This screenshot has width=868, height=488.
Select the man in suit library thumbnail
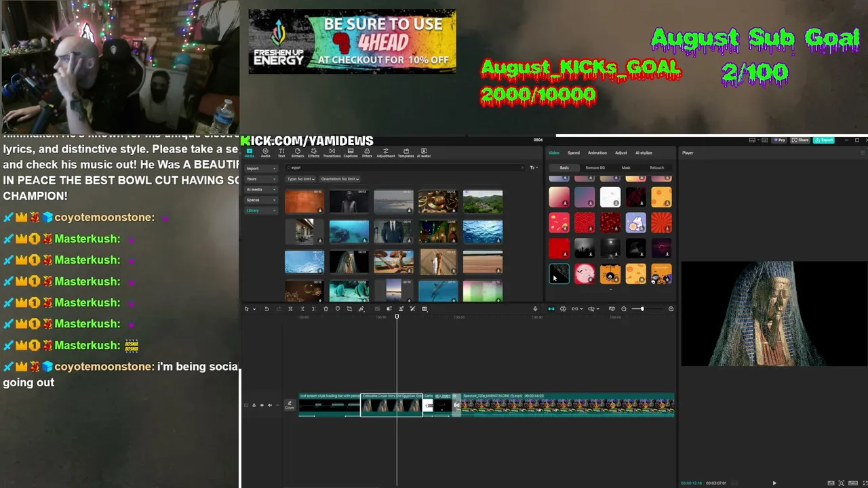(393, 232)
